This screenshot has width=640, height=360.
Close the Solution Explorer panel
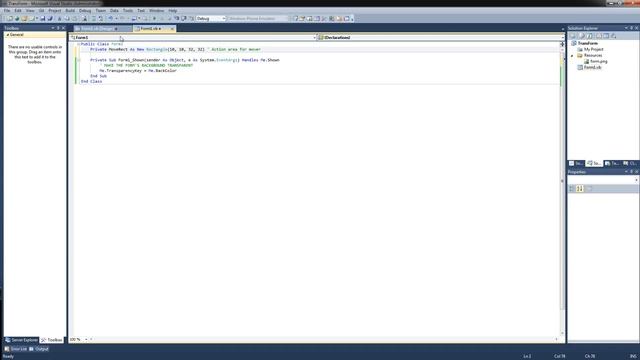[636, 28]
